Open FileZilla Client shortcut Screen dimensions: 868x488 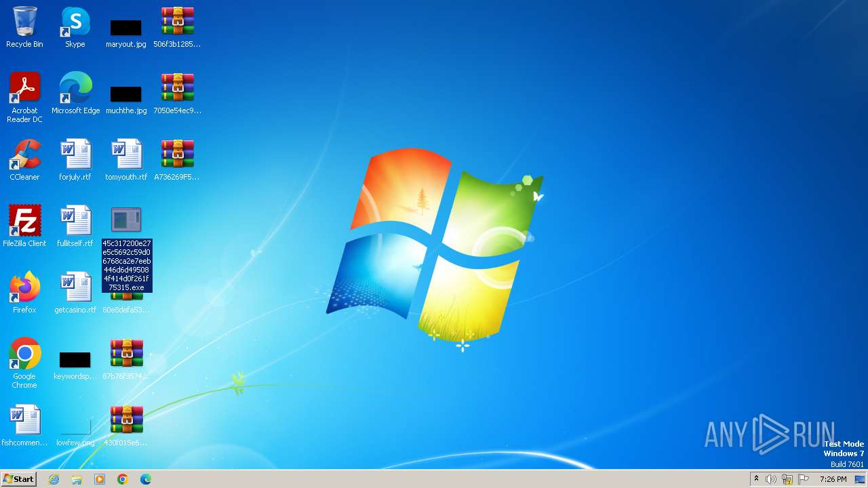pos(24,226)
